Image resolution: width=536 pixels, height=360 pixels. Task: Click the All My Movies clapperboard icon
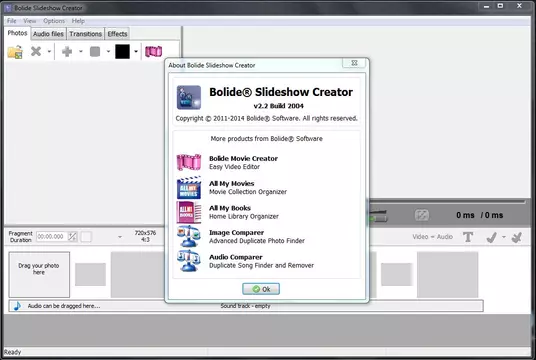point(189,187)
